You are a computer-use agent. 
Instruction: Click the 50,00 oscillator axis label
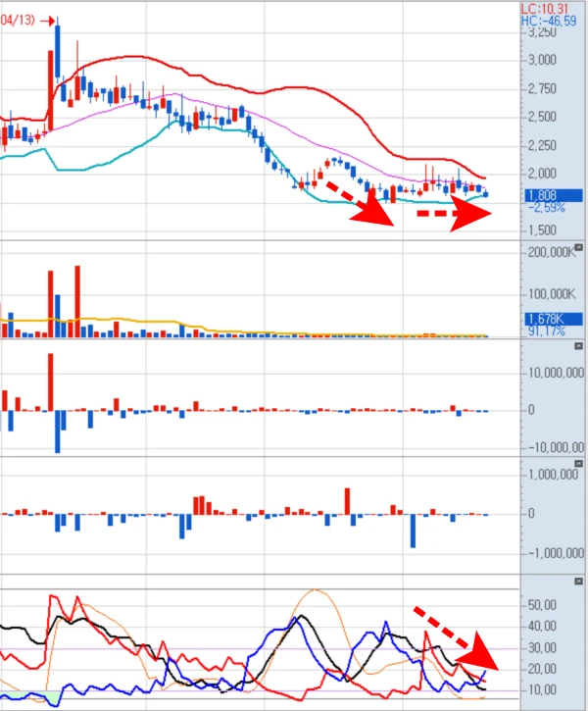[x=542, y=605]
